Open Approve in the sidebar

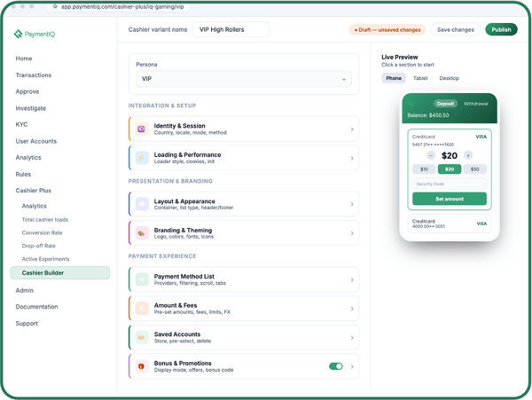(x=27, y=91)
